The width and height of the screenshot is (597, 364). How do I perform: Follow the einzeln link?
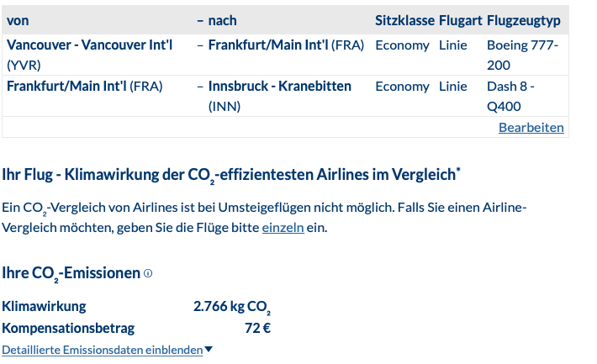pos(283,228)
